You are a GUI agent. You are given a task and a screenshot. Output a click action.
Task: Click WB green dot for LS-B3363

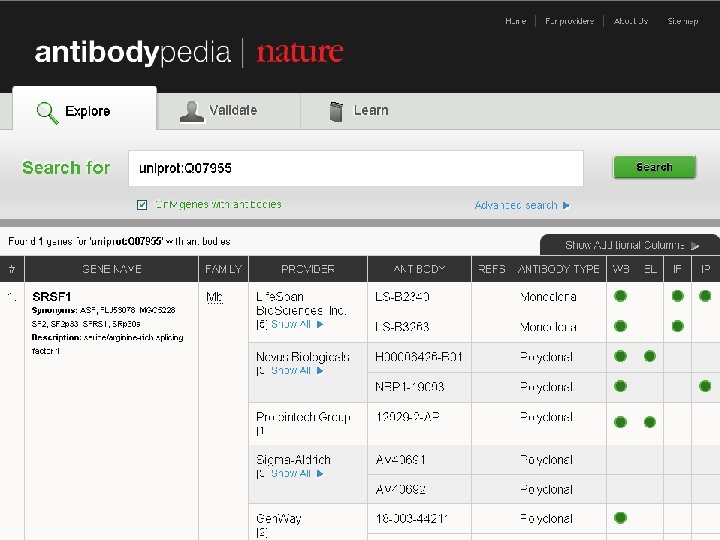[x=620, y=326]
